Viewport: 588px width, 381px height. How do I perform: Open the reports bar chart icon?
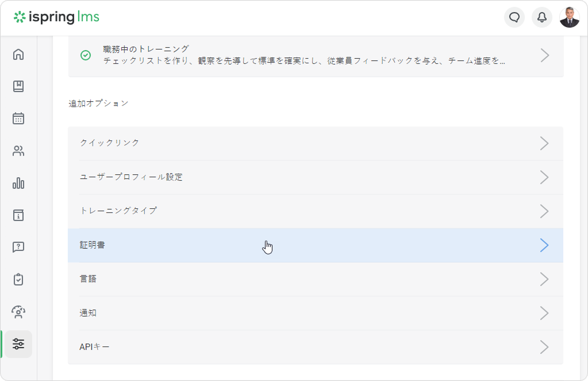click(18, 183)
